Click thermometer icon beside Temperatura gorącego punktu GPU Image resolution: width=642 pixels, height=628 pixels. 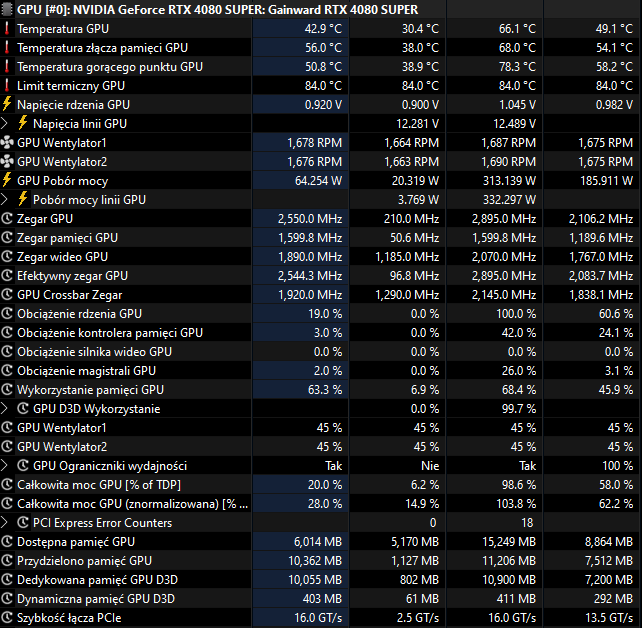pyautogui.click(x=7, y=67)
